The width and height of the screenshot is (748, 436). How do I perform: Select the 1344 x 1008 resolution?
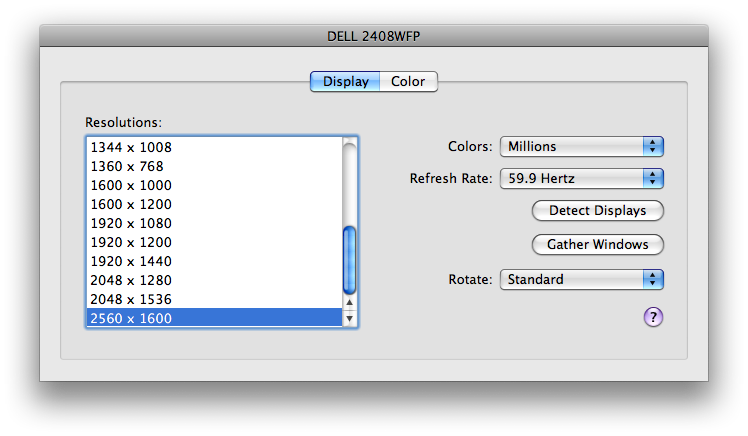(x=214, y=147)
